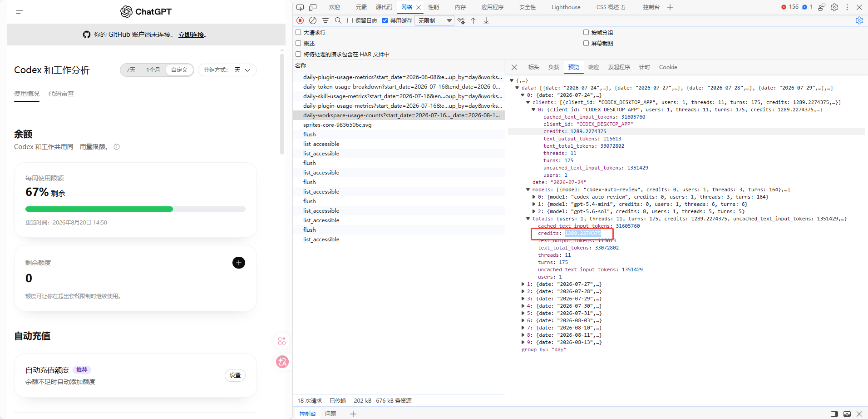Check the HAR pending requests option
The height and width of the screenshot is (419, 868).
pos(298,54)
